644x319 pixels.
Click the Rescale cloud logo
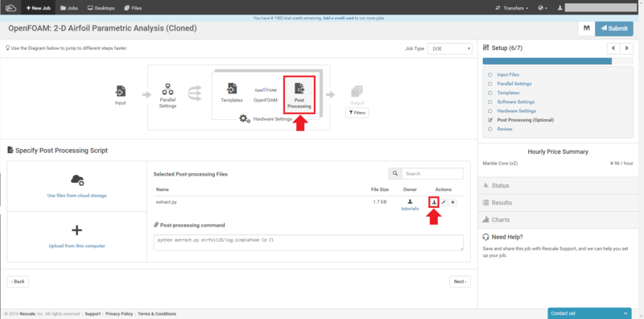(x=10, y=7)
